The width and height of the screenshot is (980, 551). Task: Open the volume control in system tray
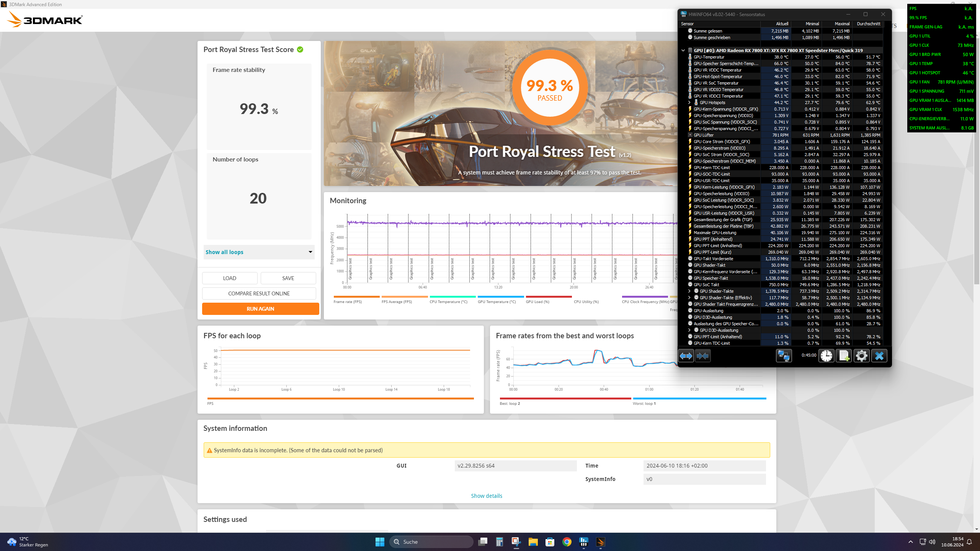tap(932, 542)
